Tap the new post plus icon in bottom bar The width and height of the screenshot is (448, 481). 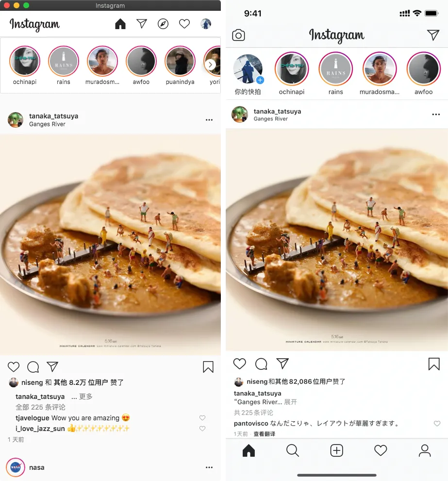click(337, 450)
